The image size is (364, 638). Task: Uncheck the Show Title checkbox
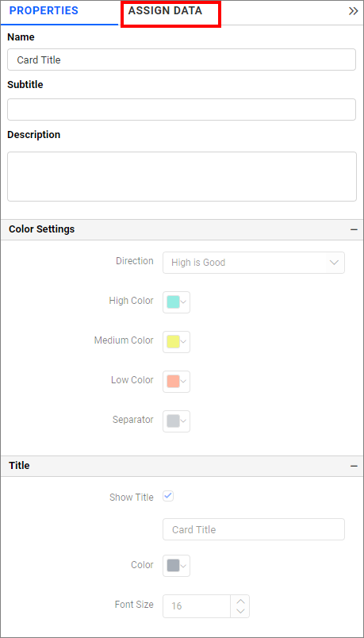(x=168, y=497)
